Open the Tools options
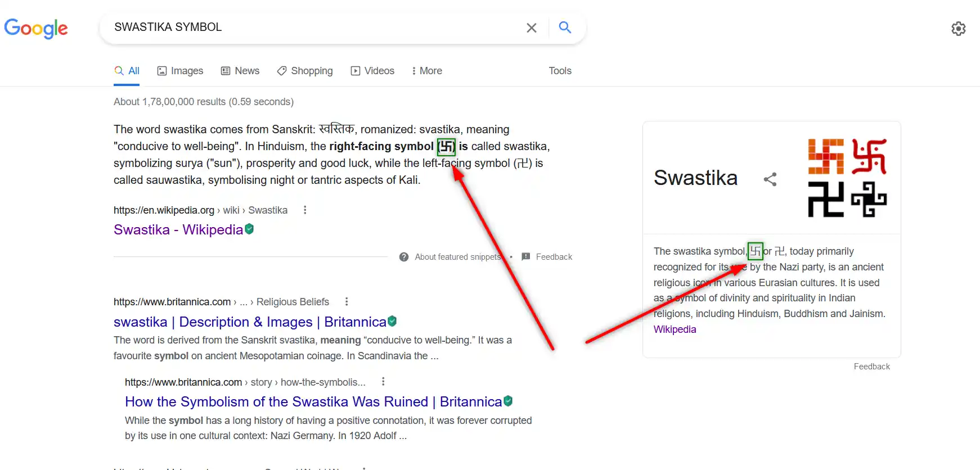The height and width of the screenshot is (470, 980). [x=560, y=71]
